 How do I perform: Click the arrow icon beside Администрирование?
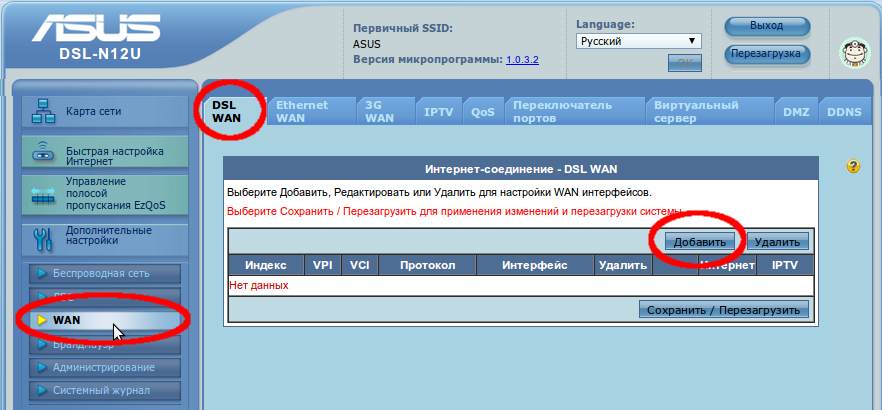click(x=42, y=367)
